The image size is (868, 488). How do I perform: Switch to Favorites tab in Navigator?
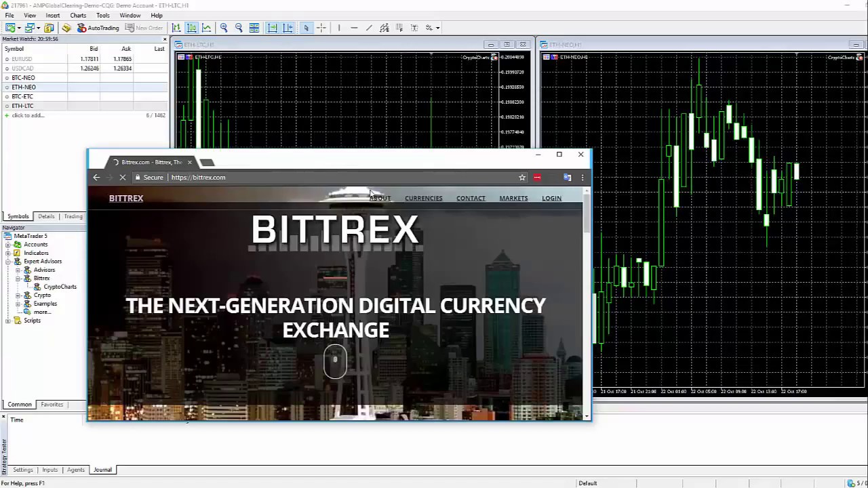(x=52, y=405)
